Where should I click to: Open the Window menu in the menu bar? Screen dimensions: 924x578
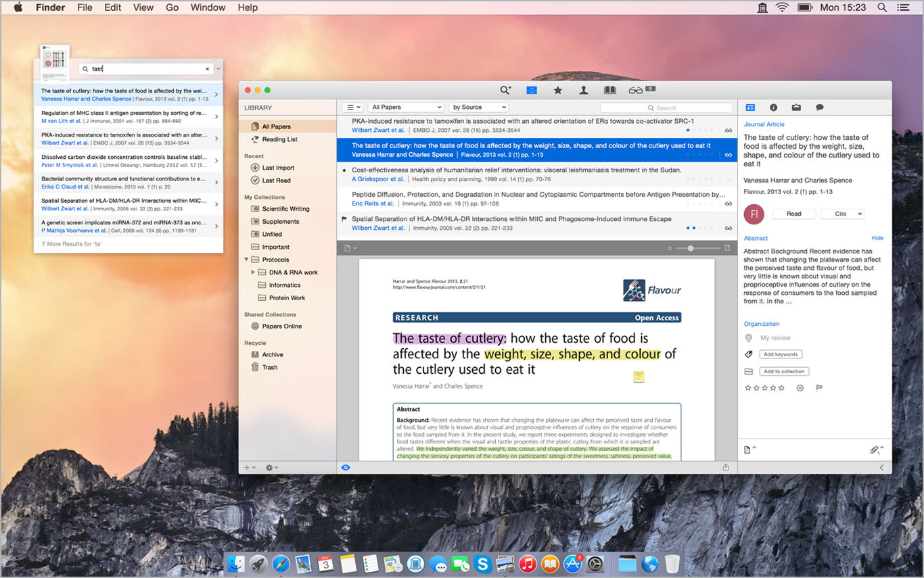click(208, 7)
